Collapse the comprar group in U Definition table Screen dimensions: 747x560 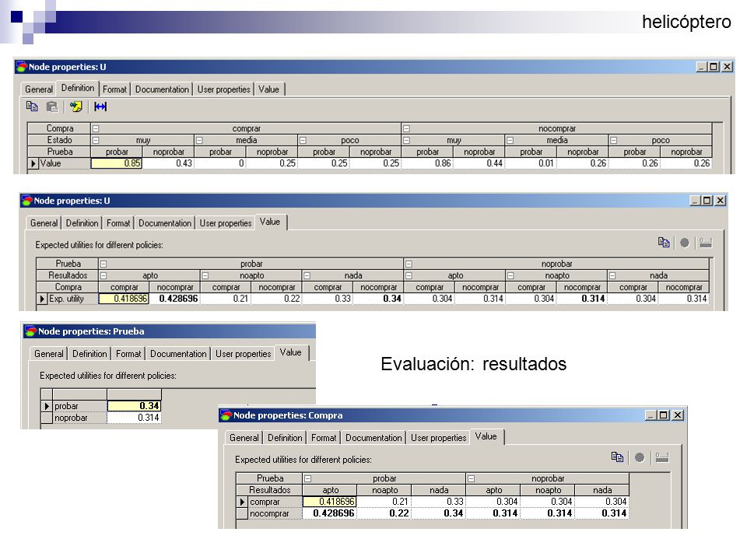[95, 128]
